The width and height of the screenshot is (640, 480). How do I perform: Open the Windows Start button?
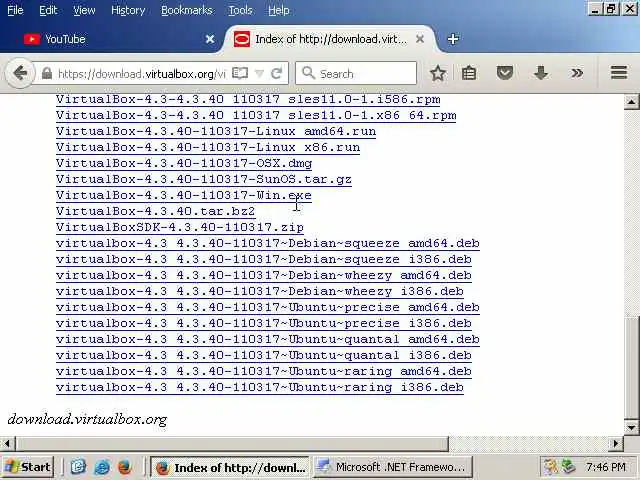[x=27, y=467]
